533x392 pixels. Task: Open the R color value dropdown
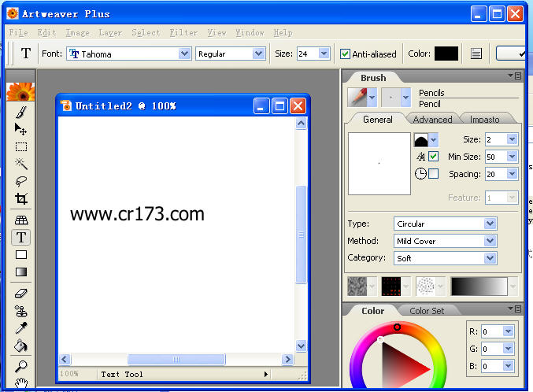(508, 331)
